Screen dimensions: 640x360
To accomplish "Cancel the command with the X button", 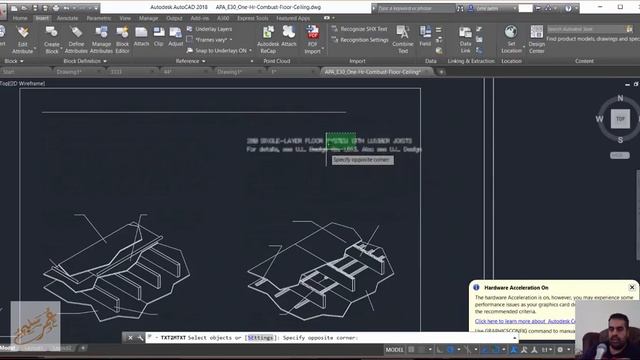I will (130, 338).
